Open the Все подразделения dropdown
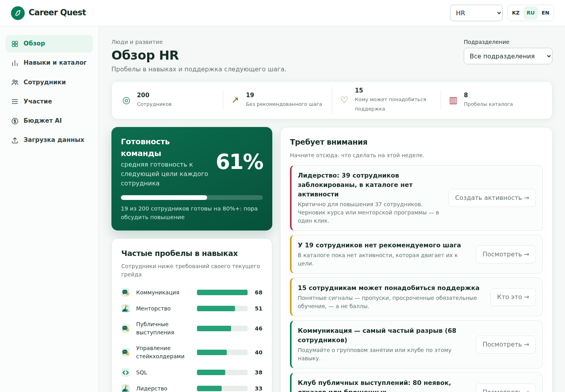This screenshot has width=565, height=392. (508, 56)
